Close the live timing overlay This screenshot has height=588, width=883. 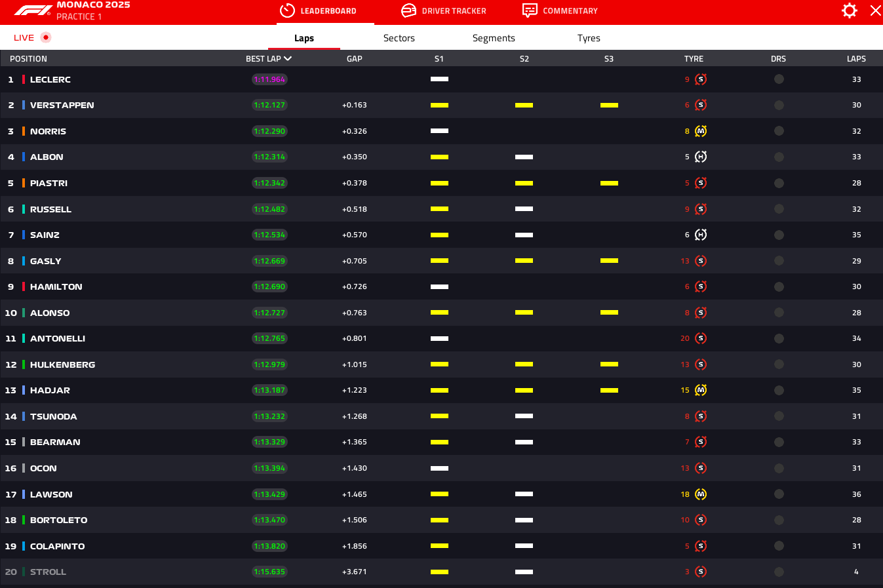click(x=876, y=10)
